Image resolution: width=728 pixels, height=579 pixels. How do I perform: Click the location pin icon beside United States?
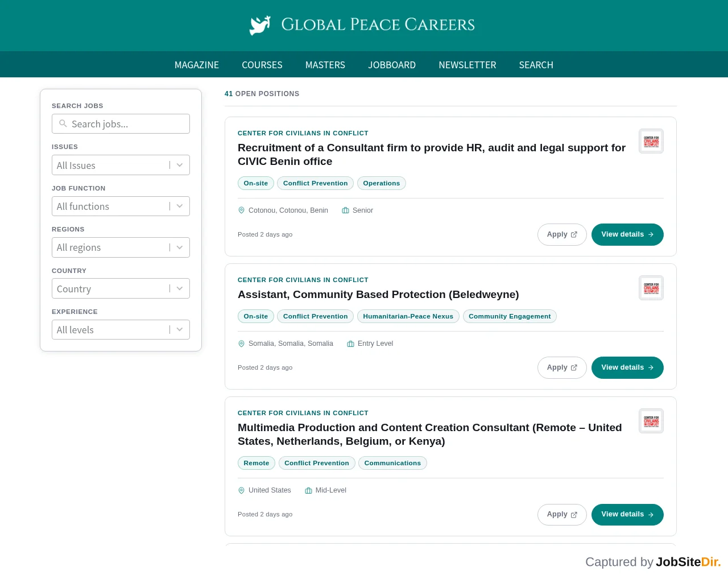241,490
